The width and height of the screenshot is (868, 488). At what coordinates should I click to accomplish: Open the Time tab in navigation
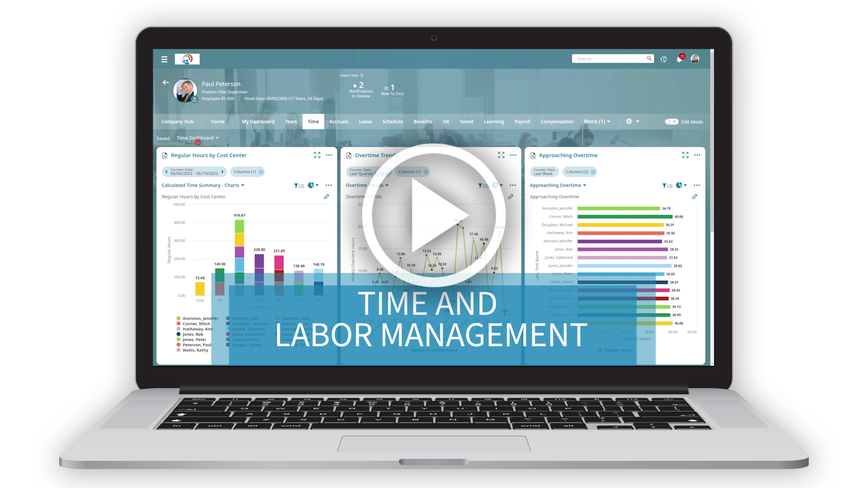313,122
